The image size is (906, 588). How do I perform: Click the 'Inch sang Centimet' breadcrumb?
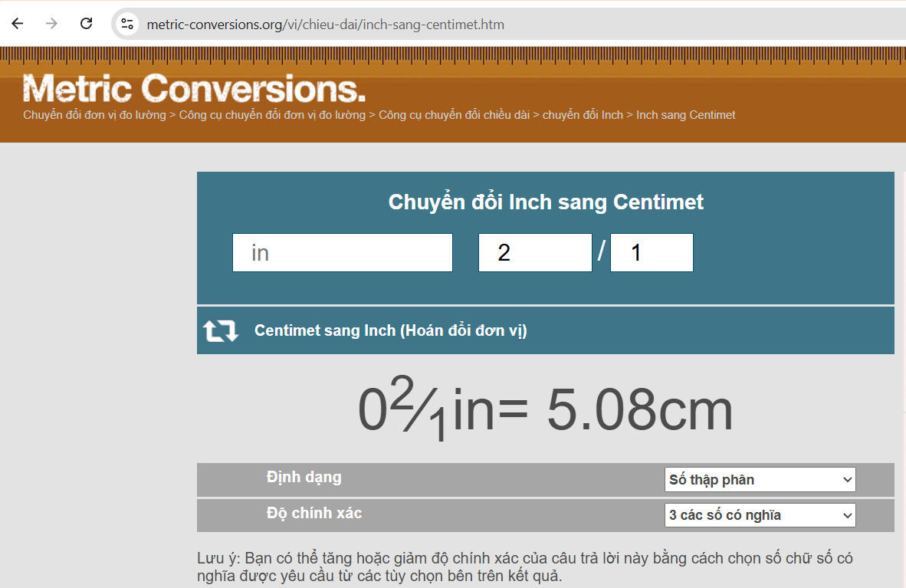(686, 115)
